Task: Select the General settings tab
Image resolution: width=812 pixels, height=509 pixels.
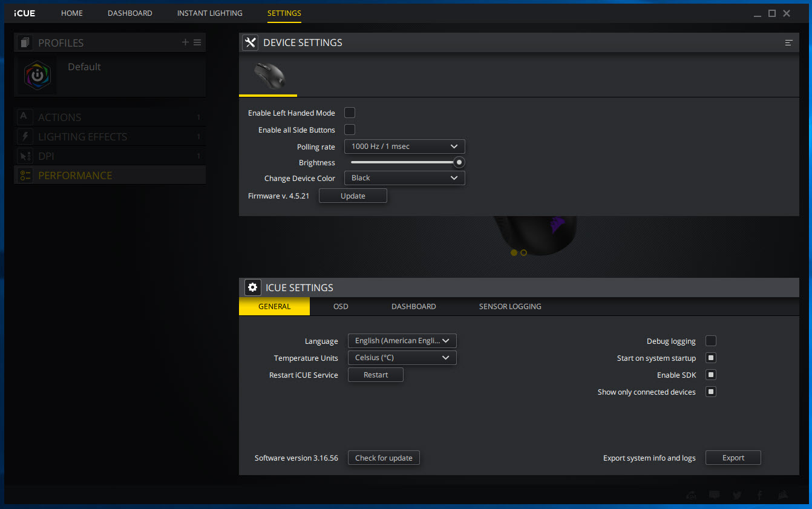Action: (274, 306)
